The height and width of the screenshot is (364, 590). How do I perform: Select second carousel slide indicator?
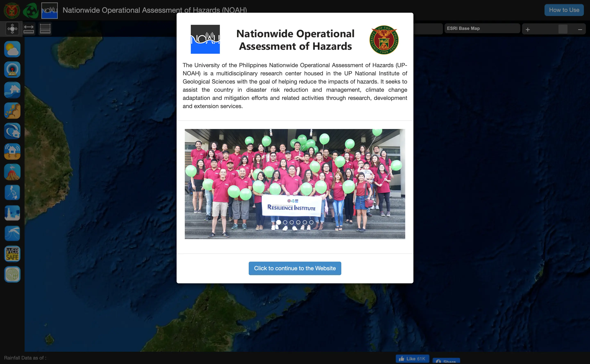coord(285,222)
